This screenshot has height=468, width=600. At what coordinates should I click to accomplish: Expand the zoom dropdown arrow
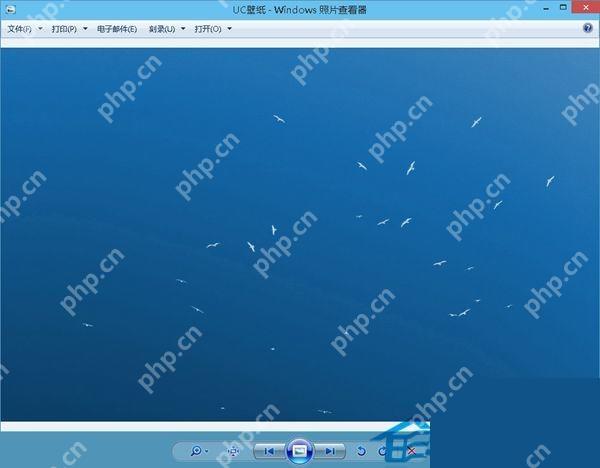tap(207, 452)
